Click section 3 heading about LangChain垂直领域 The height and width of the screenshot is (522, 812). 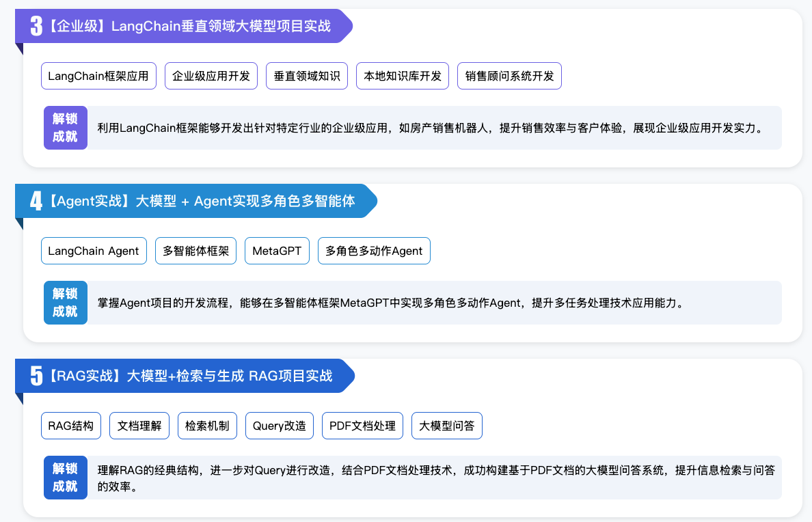pos(186,27)
